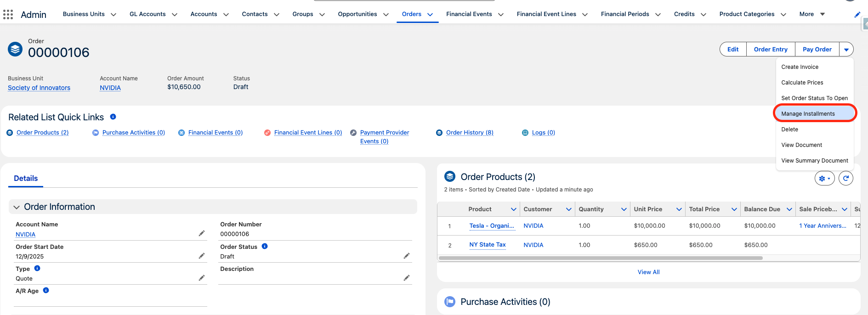Choose Manage Installments menu item
868x315 pixels.
pos(815,114)
